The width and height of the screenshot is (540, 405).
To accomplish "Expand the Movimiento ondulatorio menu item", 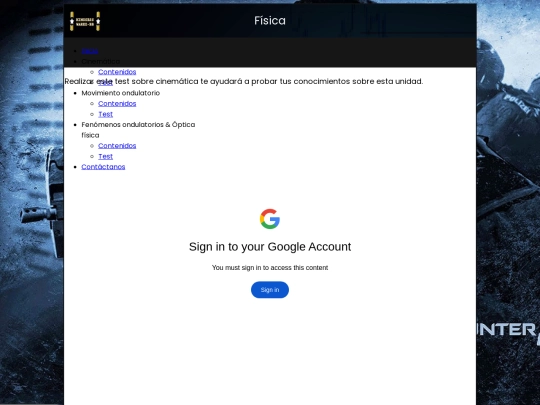I will 121,93.
